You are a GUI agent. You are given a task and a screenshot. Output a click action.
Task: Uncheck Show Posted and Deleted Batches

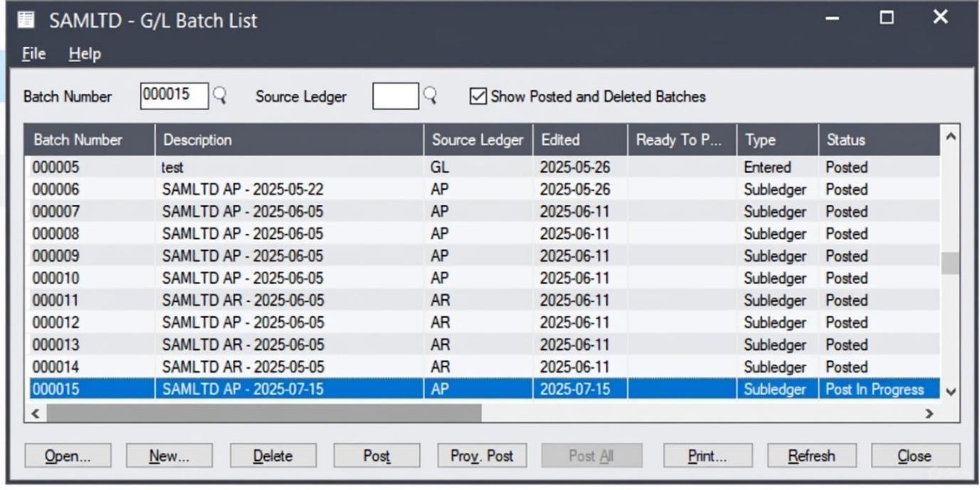(x=478, y=97)
